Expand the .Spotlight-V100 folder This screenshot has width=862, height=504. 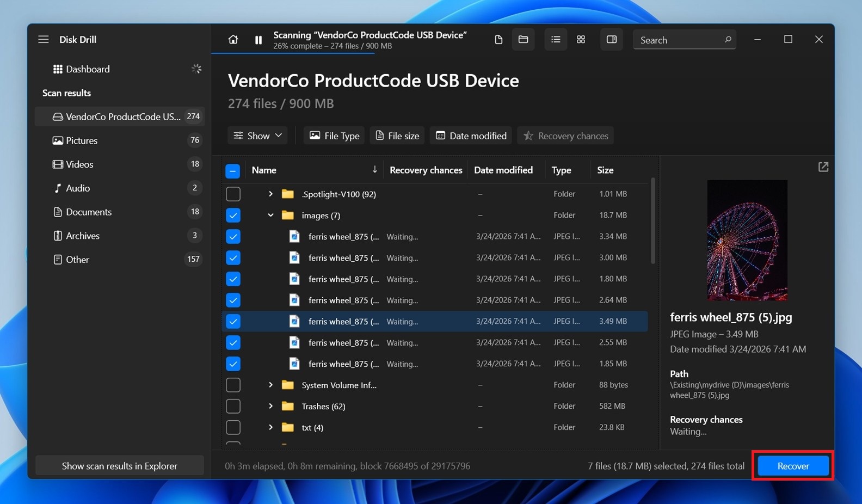(x=270, y=194)
